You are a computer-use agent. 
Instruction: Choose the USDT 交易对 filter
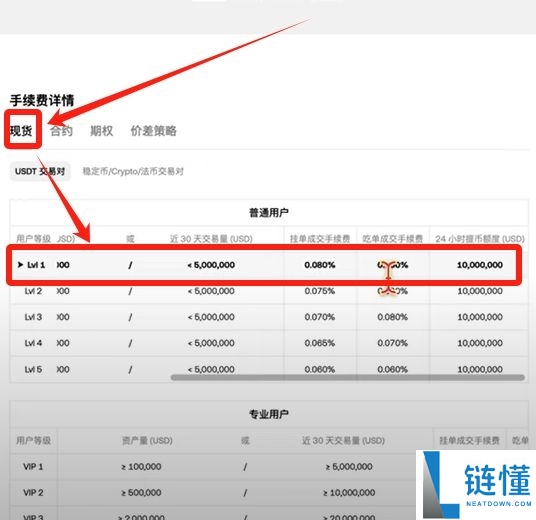click(x=40, y=171)
